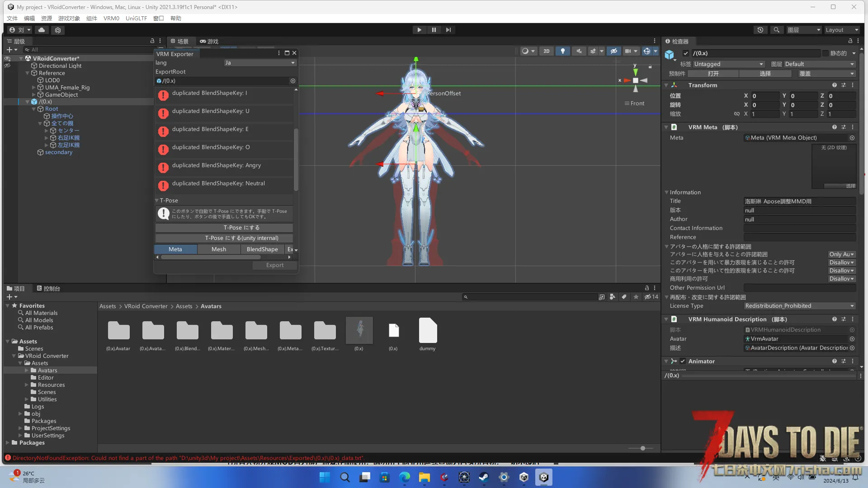
Task: Click the Position X input field
Action: (765, 96)
